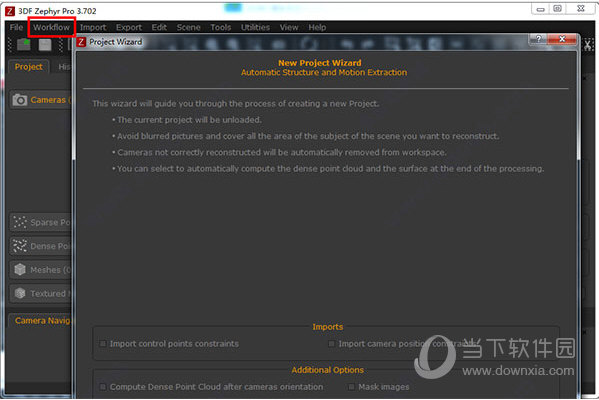The image size is (599, 400).
Task: Click the save project disk icon
Action: [45, 45]
